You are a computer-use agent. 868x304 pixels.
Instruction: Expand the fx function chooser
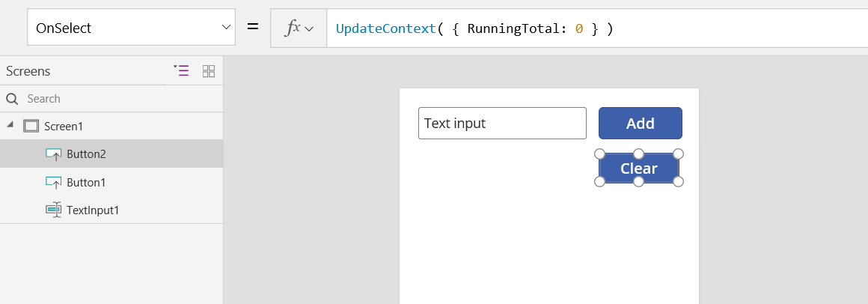tap(299, 28)
